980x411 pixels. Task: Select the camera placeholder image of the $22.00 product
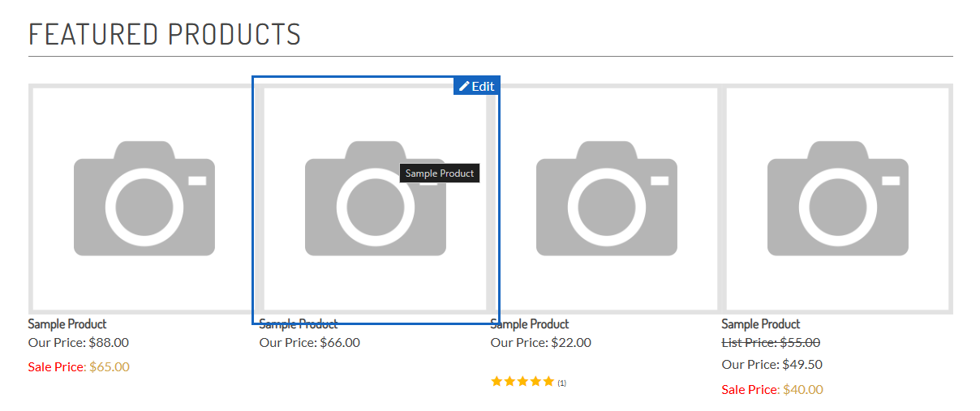coord(606,199)
